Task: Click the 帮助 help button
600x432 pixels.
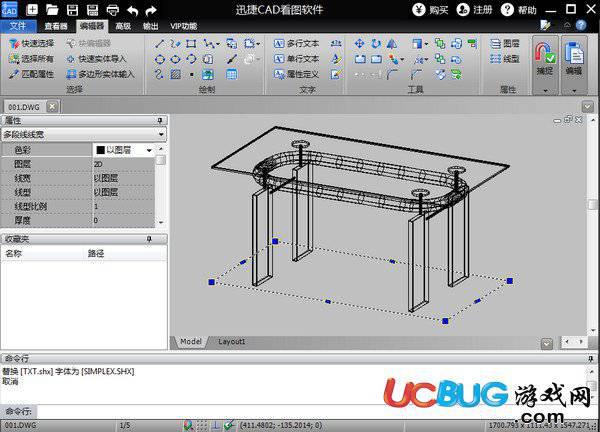Action: pyautogui.click(x=519, y=10)
